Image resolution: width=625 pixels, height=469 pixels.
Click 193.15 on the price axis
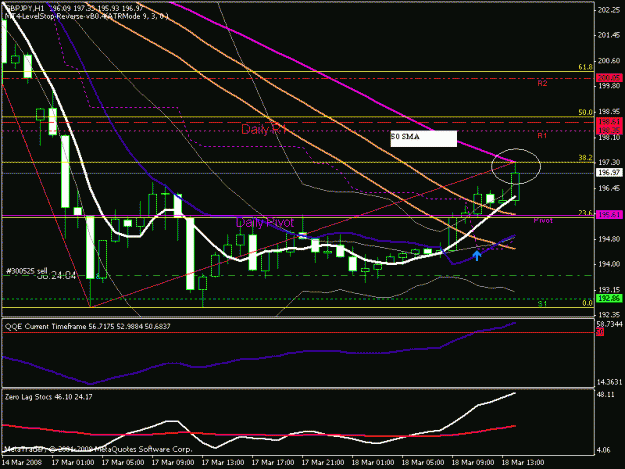(609, 290)
